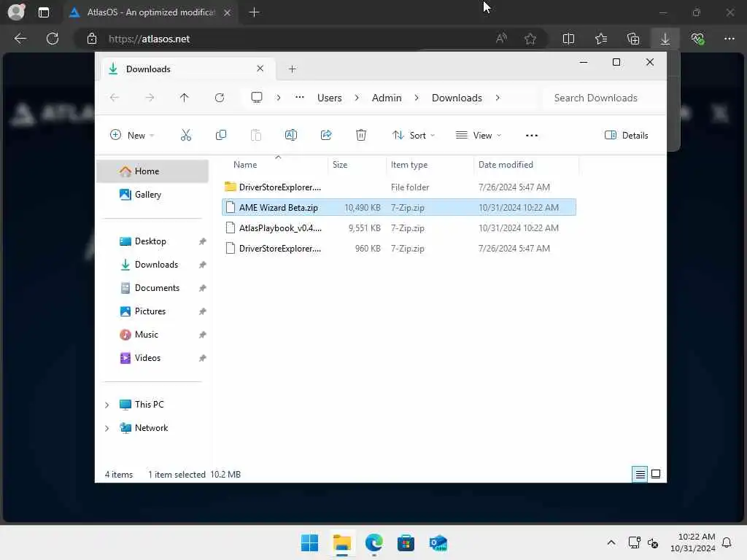
Task: Open the New item dropdown
Action: click(x=132, y=135)
